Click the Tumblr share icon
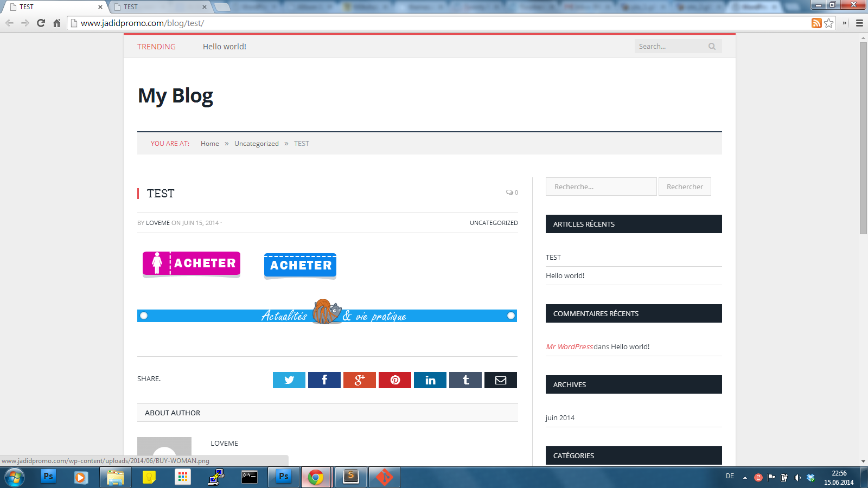 click(x=465, y=380)
